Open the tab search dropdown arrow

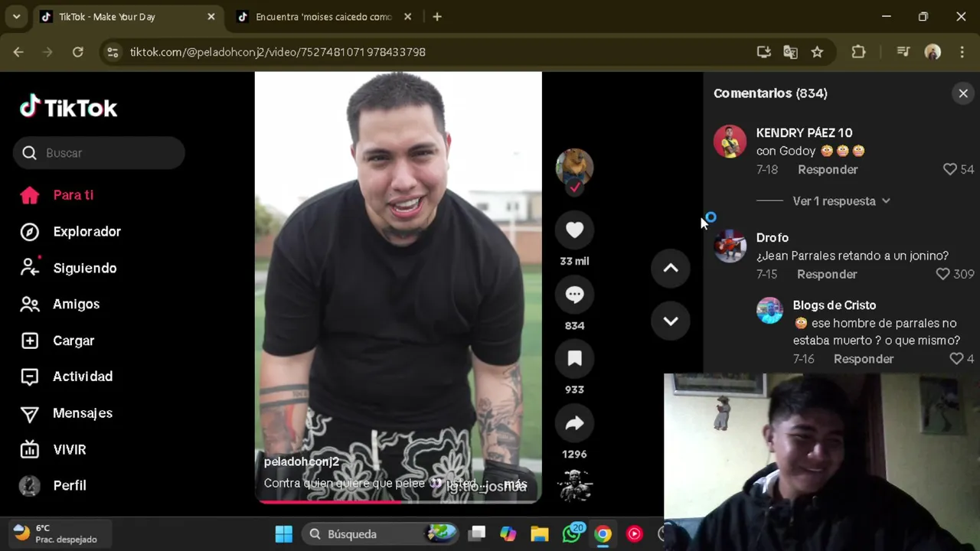coord(16,17)
